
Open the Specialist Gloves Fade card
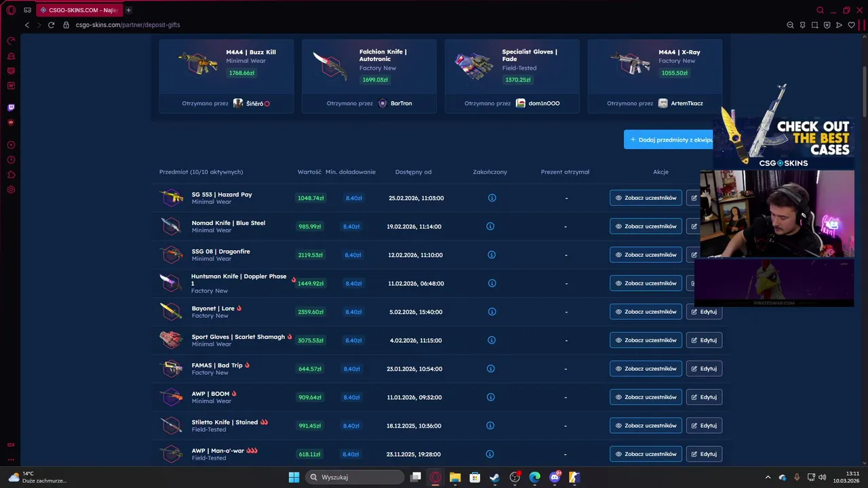(512, 76)
